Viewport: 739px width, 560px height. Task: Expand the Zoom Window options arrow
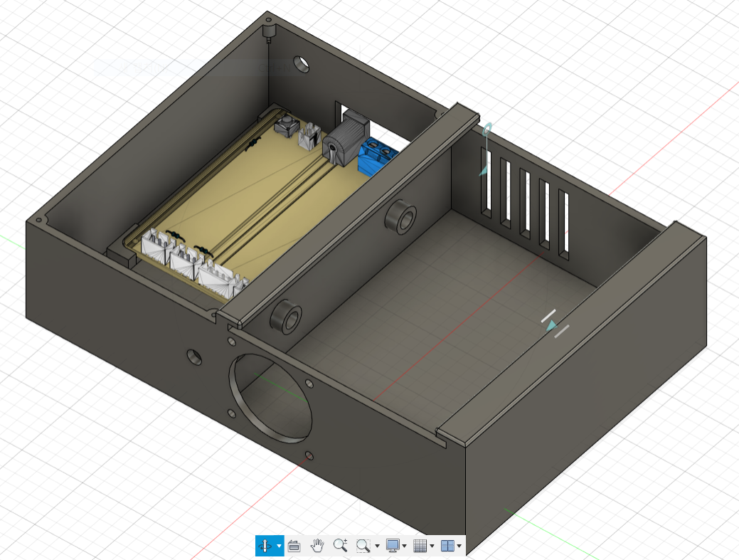tap(377, 546)
